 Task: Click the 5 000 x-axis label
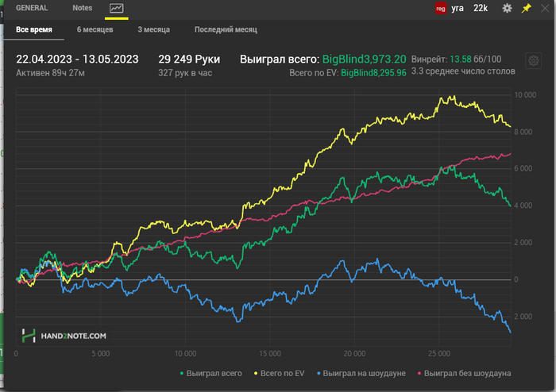coord(101,353)
